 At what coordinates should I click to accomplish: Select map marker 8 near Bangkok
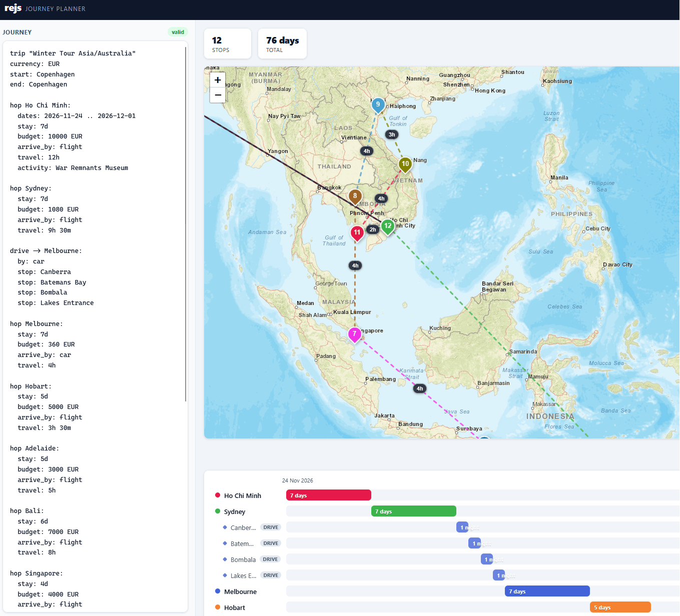click(x=355, y=196)
